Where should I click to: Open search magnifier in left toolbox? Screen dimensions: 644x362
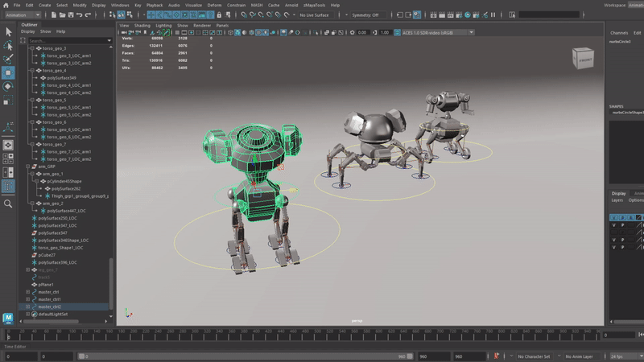click(x=8, y=204)
